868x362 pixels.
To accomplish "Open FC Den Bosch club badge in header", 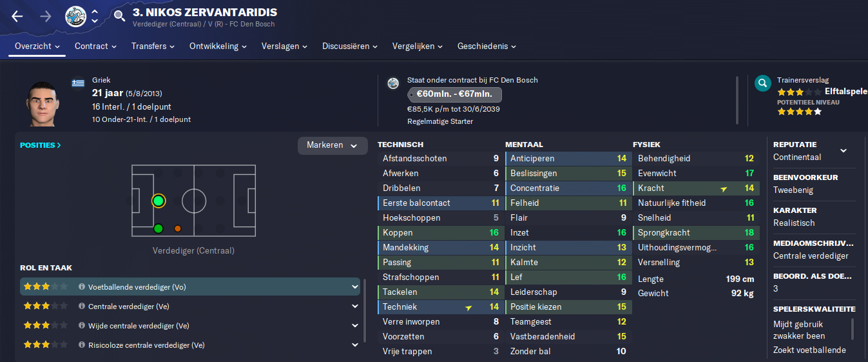I will (75, 16).
